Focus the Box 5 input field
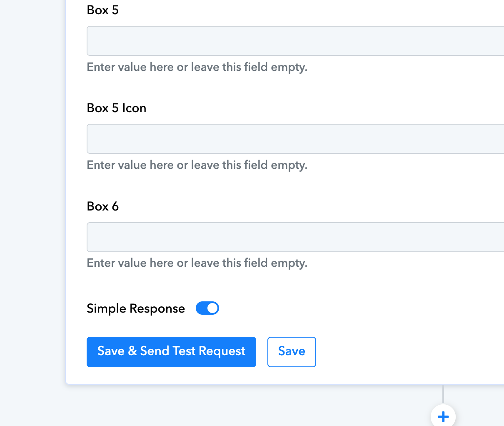504x426 pixels. (295, 41)
